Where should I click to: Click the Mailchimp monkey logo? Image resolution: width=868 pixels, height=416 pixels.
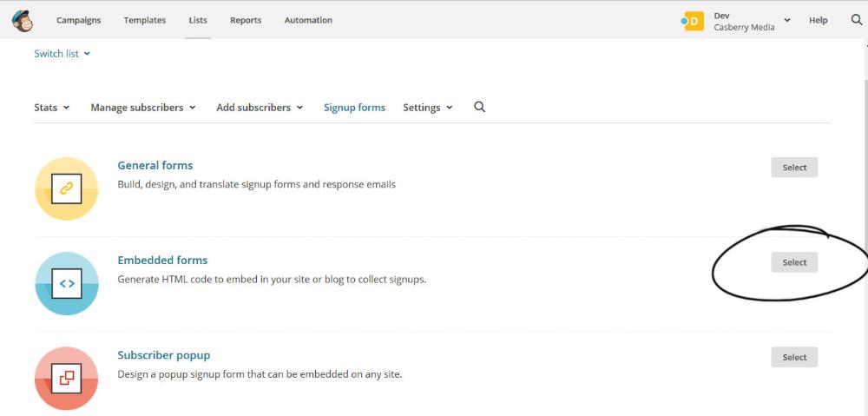click(23, 21)
